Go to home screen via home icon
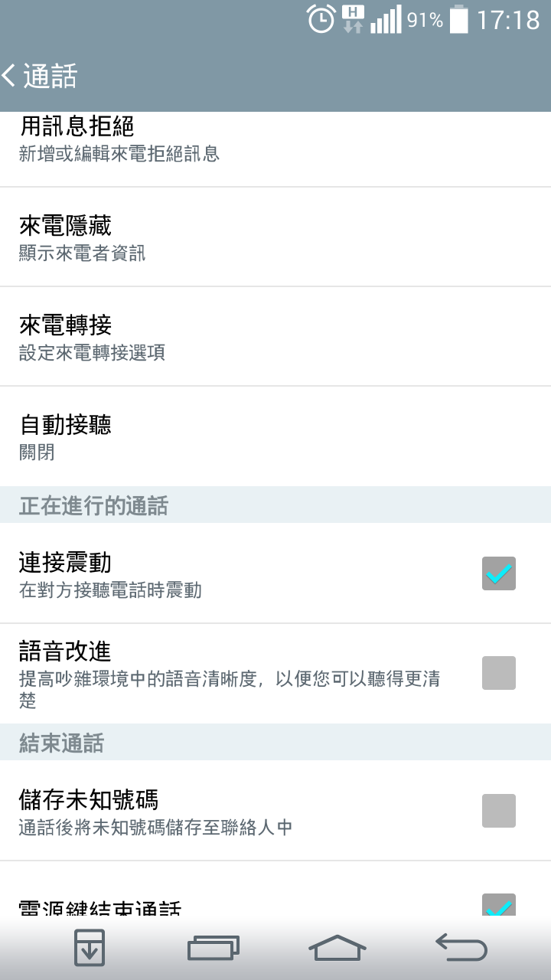This screenshot has height=980, width=551. [x=337, y=948]
